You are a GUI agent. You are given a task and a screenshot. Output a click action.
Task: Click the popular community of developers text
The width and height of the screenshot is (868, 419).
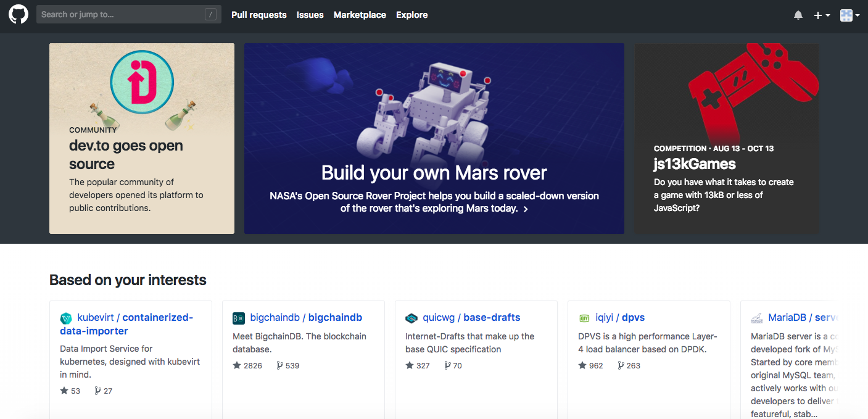point(136,195)
